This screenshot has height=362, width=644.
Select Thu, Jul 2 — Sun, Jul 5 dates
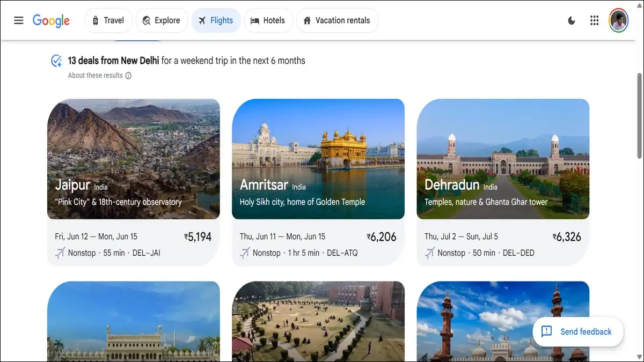pyautogui.click(x=461, y=237)
